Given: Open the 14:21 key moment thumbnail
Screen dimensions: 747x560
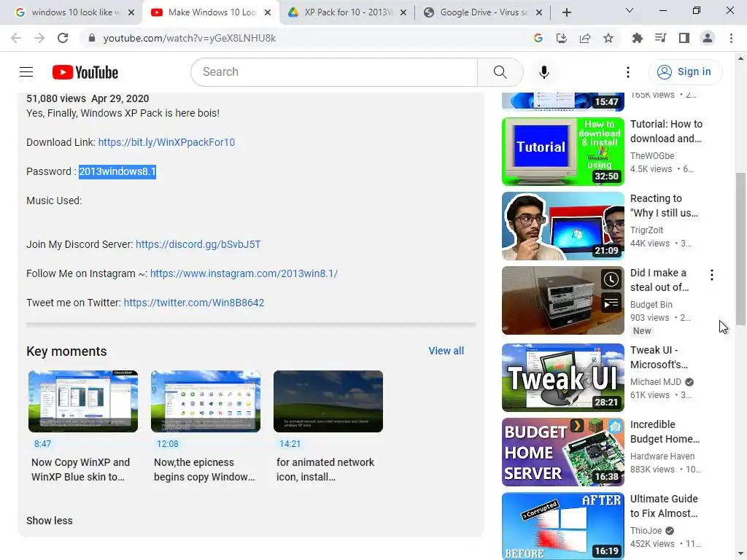Looking at the screenshot, I should pos(328,402).
